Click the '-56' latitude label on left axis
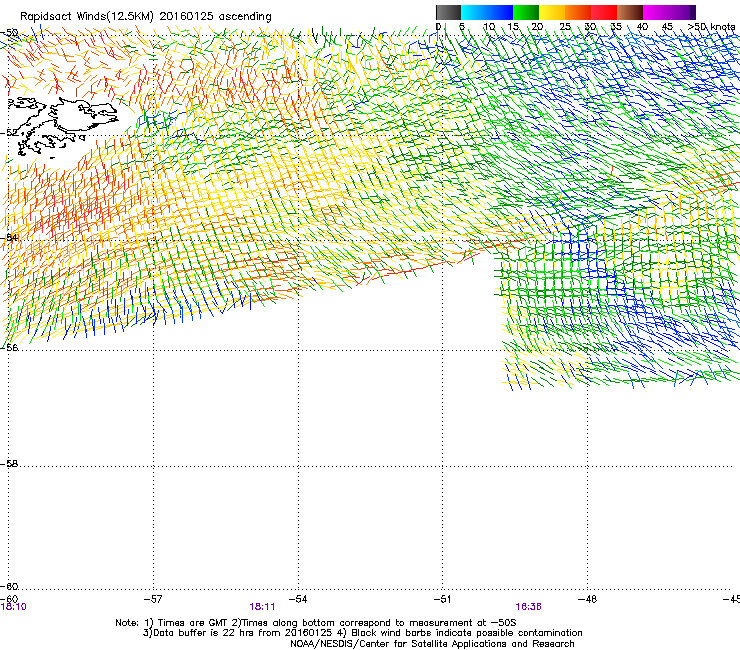740x650 pixels. pyautogui.click(x=9, y=347)
